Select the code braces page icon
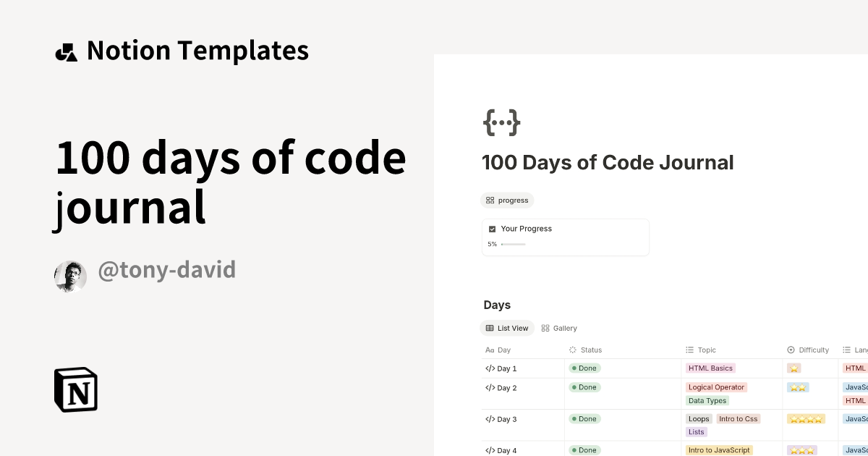This screenshot has width=868, height=456. 501,122
